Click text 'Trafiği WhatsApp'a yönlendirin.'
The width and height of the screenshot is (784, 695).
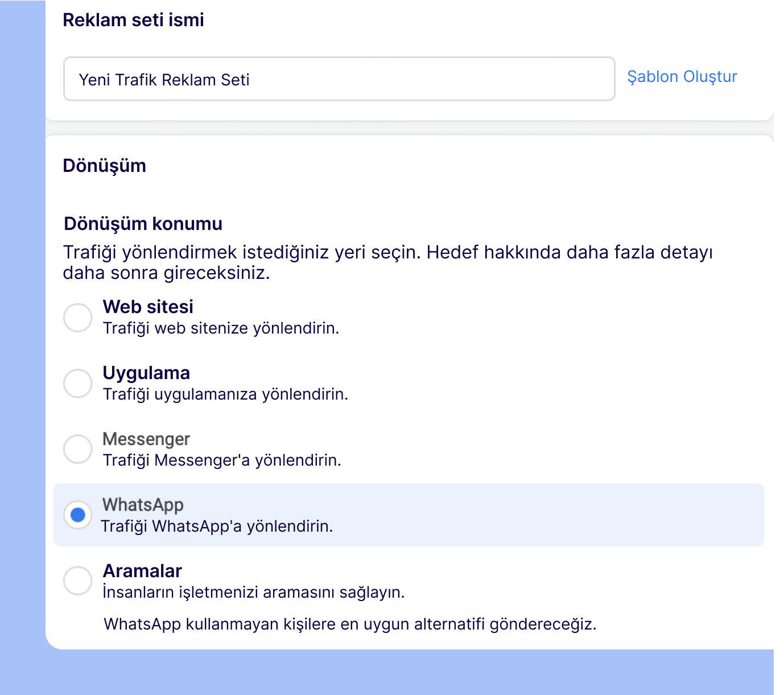click(x=217, y=527)
